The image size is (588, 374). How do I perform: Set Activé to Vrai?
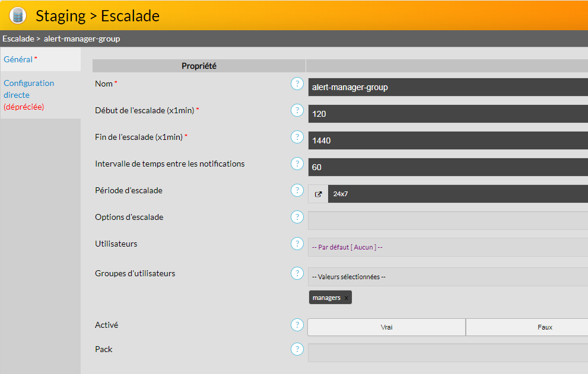(x=386, y=327)
